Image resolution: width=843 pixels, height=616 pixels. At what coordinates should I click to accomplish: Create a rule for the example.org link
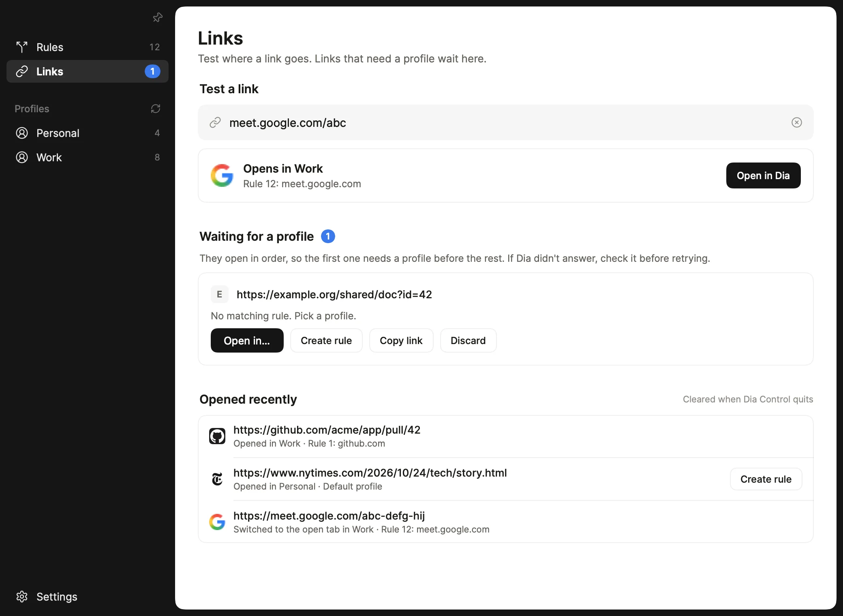326,340
